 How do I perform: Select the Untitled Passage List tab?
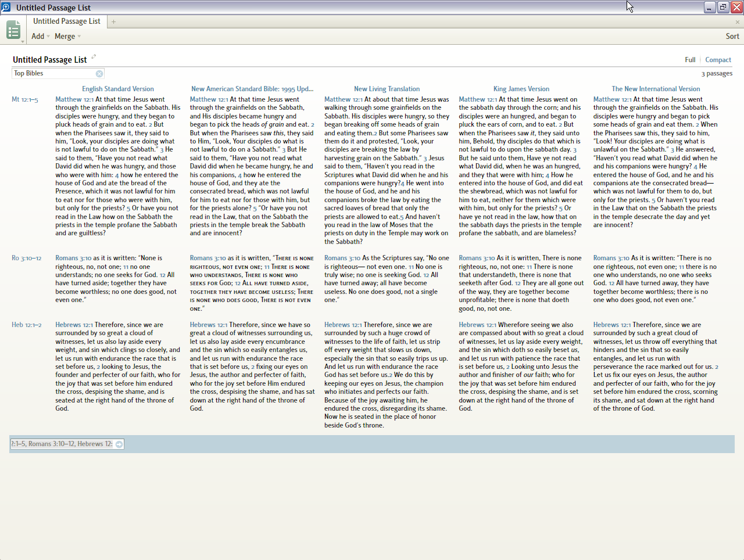click(x=66, y=21)
